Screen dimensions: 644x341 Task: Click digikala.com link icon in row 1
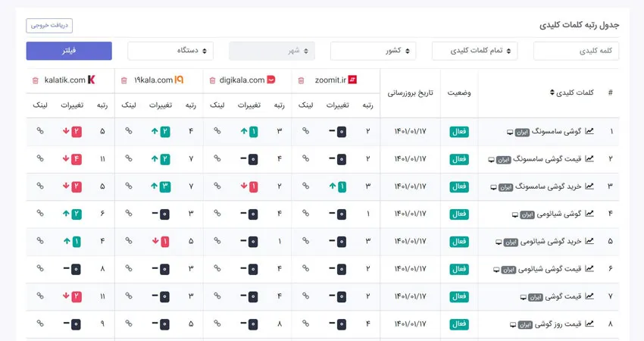click(x=217, y=130)
